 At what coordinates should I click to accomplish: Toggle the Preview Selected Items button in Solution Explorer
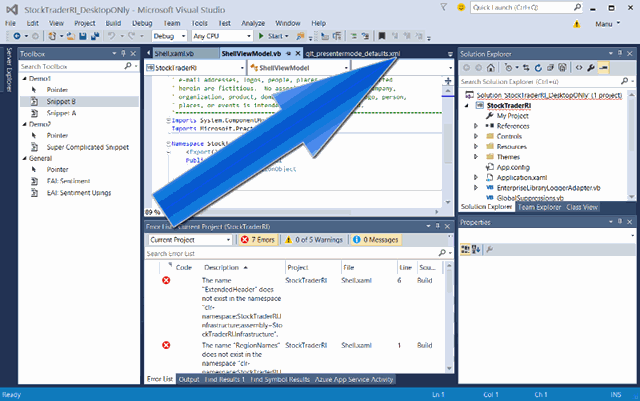click(603, 68)
